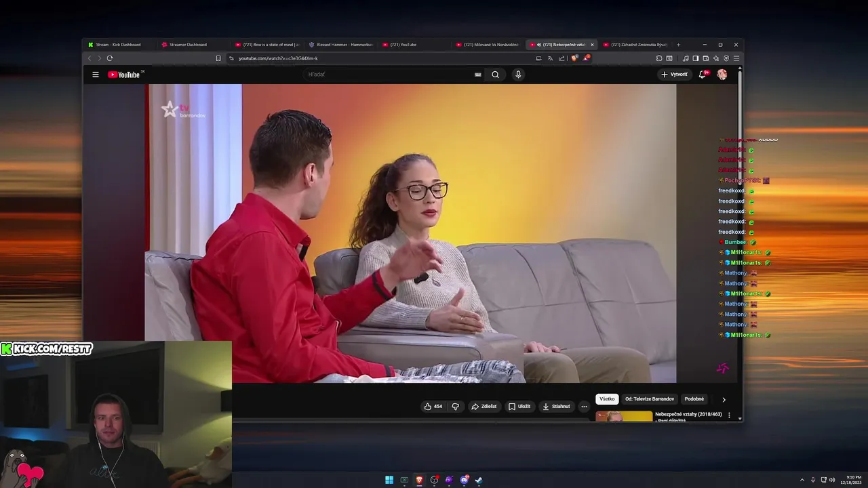Open the Nebezpečné vztahy (2018/463) thumbnail

coord(624,416)
